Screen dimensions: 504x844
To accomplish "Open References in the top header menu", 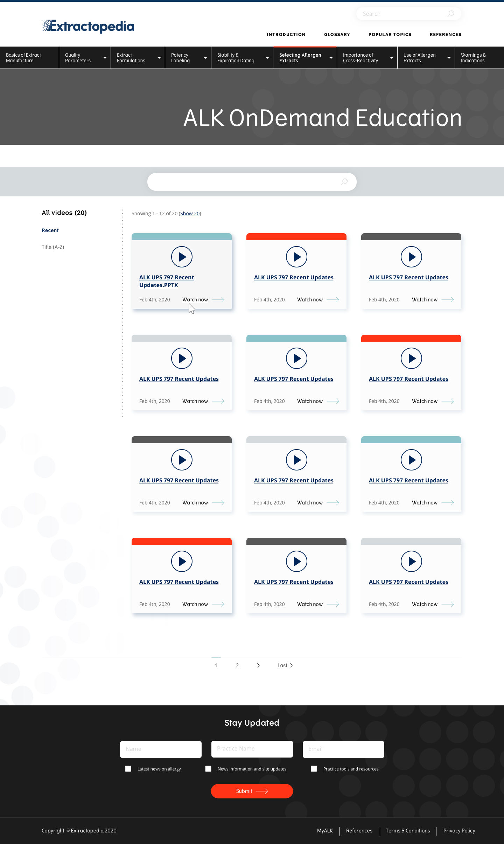I will [x=446, y=34].
